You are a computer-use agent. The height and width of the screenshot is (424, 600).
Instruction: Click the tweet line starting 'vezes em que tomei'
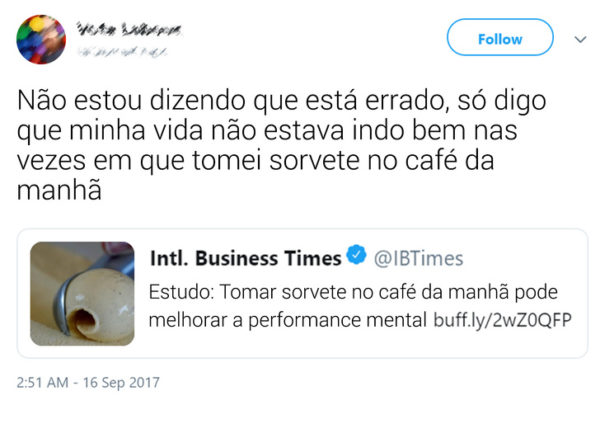point(255,161)
